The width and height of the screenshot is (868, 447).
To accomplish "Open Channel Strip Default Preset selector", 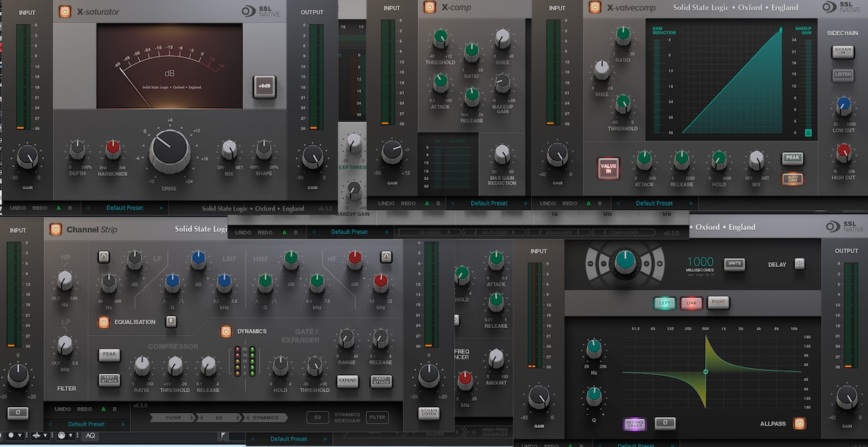I will coord(86,424).
